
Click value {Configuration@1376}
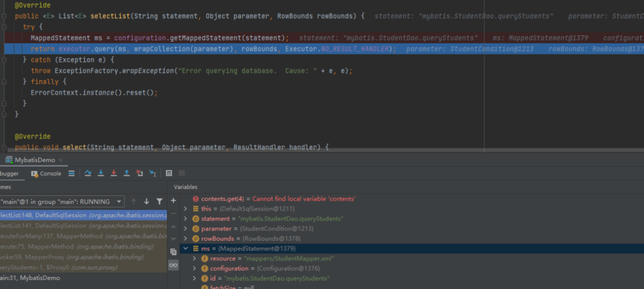288,269
